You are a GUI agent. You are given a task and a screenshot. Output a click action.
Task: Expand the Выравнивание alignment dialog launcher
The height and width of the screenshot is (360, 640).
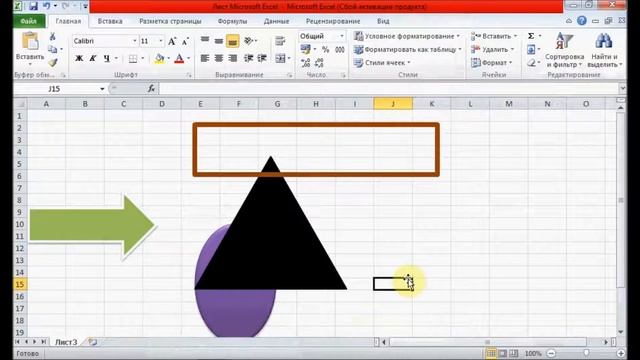(x=289, y=75)
